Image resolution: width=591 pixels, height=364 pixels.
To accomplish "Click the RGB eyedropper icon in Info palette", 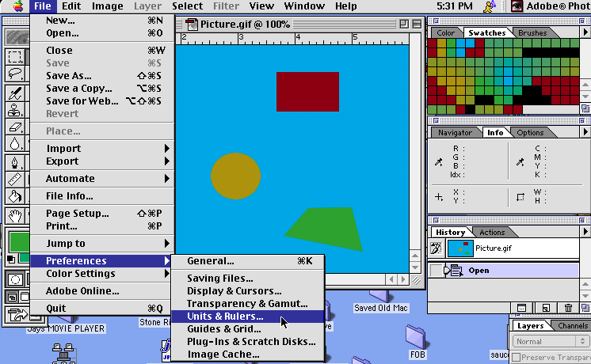I will click(x=438, y=162).
